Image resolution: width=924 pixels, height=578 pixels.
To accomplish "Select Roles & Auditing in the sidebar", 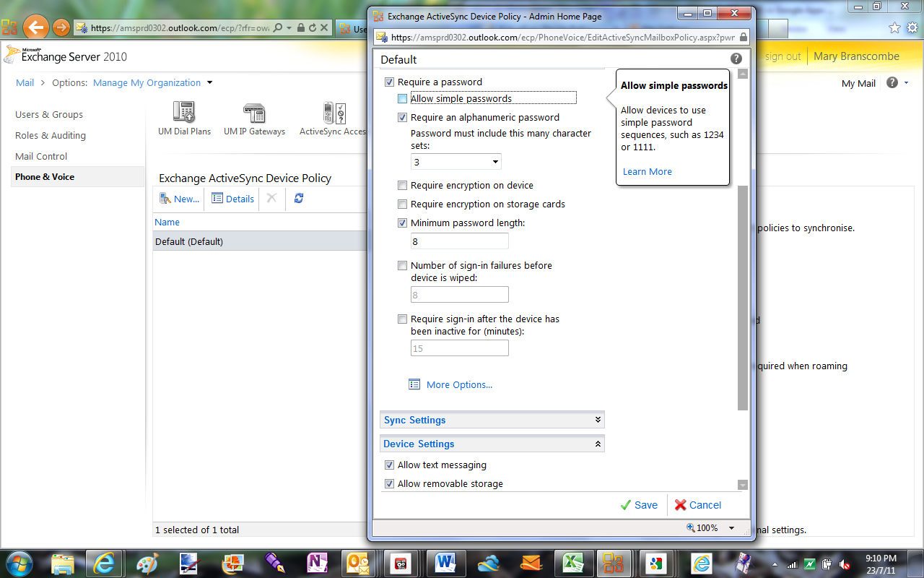I will pos(51,135).
